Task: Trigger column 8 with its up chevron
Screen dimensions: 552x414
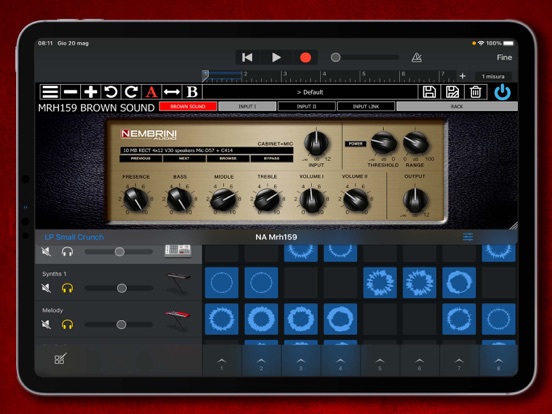Action: point(498,361)
